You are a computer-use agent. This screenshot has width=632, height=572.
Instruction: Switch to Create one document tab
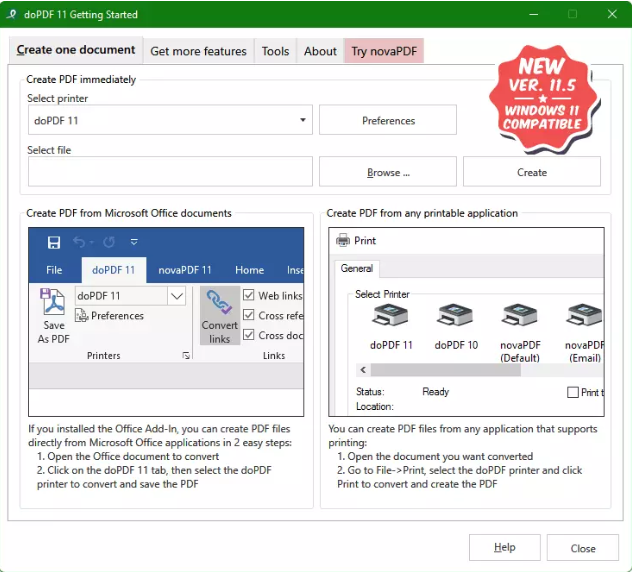76,50
